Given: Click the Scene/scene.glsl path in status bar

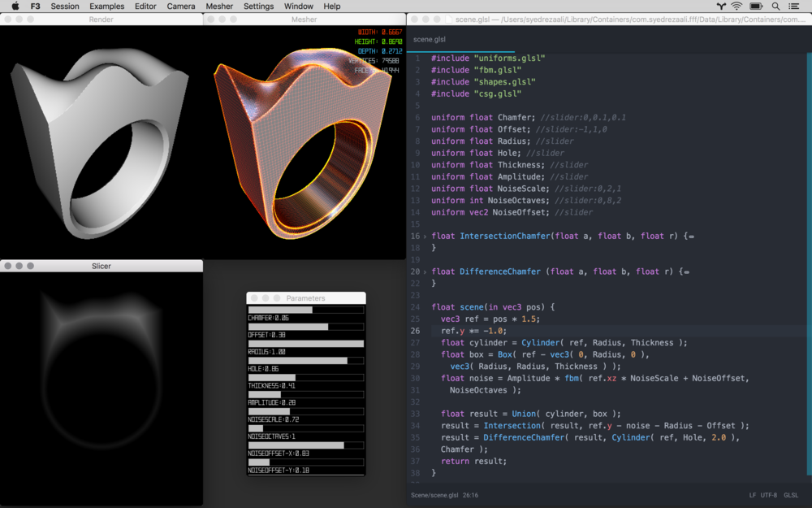Looking at the screenshot, I should point(434,495).
